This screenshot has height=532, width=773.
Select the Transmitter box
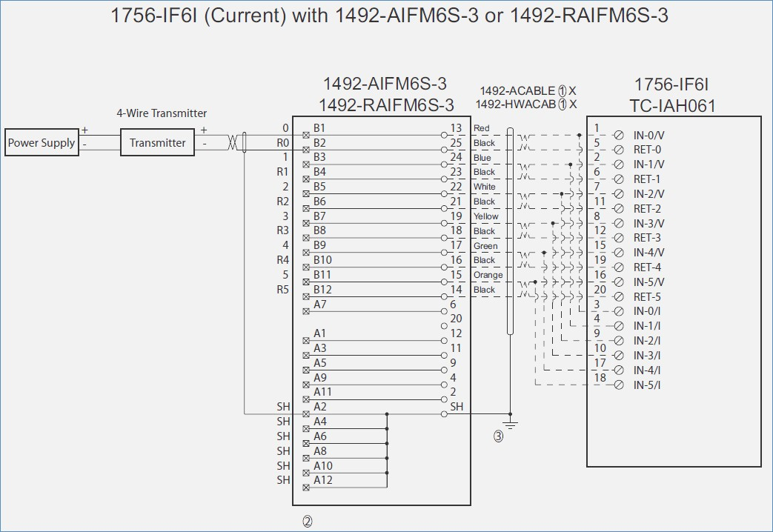[x=157, y=142]
